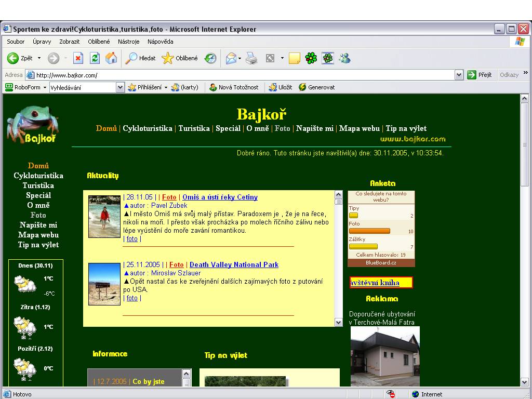
Task: Click the green ICQ flower icon
Action: pos(311,58)
